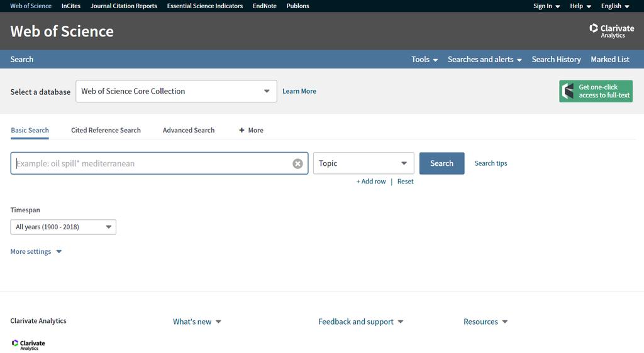Click the Add row link

coord(371,182)
